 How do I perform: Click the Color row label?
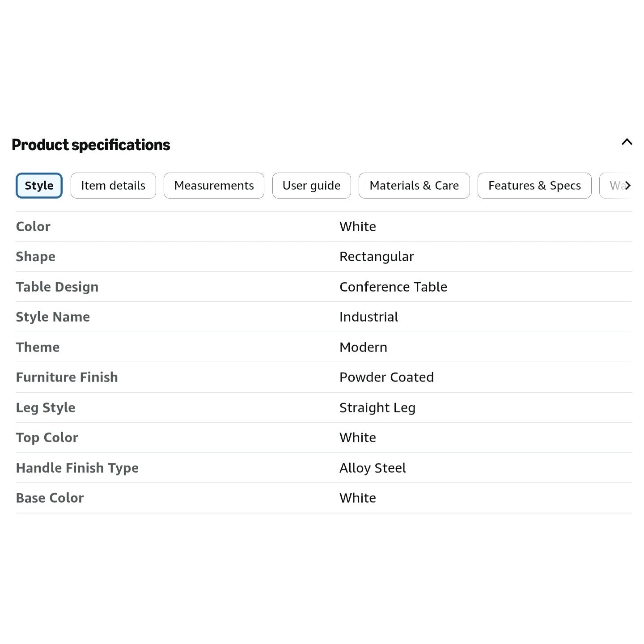click(33, 226)
